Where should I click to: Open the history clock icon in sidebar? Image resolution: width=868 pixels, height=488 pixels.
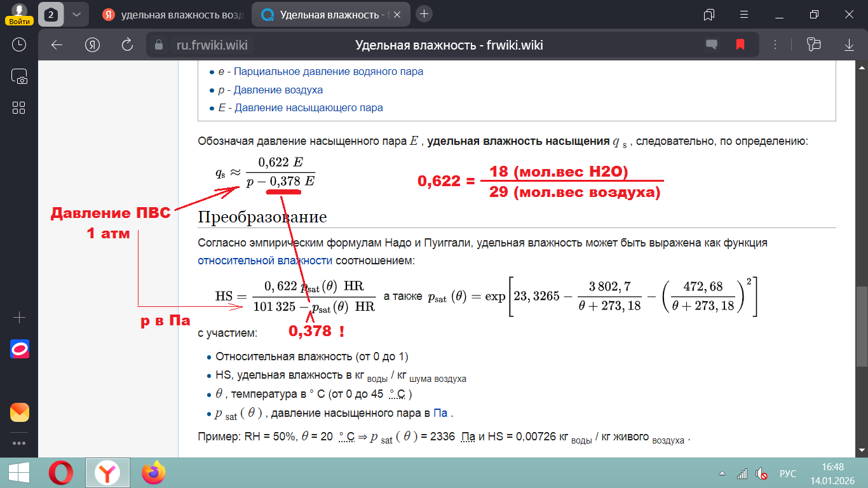tap(19, 44)
